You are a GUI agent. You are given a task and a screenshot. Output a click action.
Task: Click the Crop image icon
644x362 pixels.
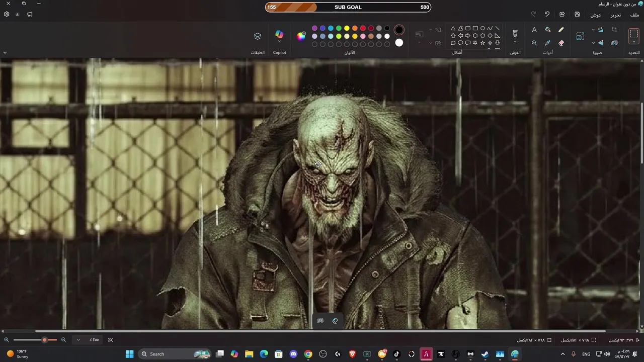click(614, 30)
